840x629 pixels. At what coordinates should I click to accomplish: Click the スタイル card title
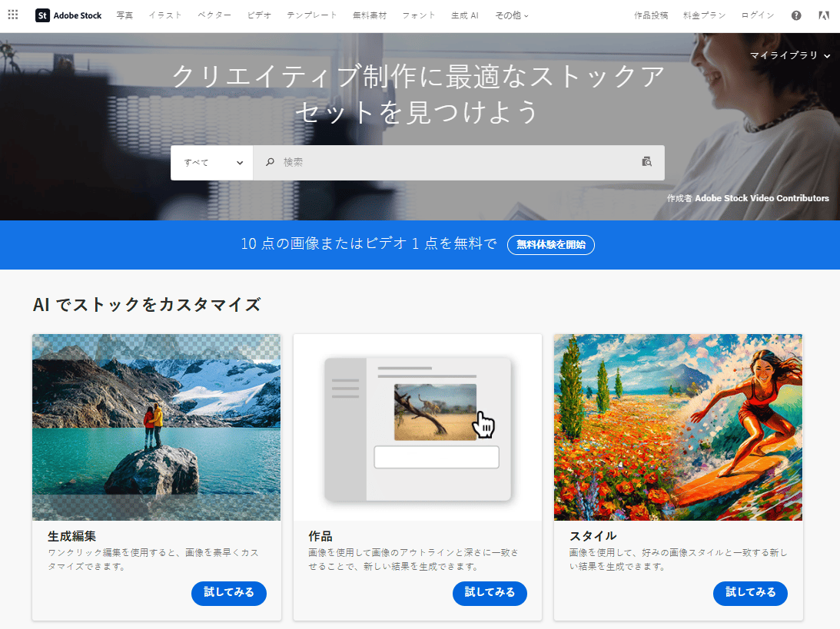click(x=593, y=536)
